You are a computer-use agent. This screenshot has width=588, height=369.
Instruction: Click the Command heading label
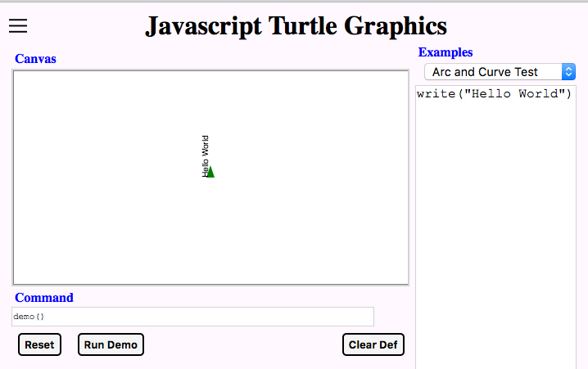(43, 298)
